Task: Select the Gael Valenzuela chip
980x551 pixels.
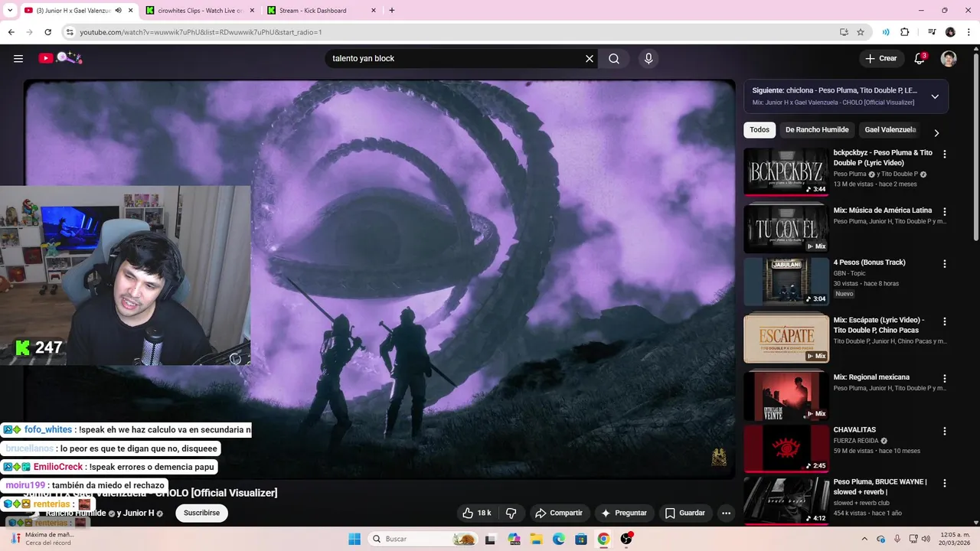Action: point(890,130)
